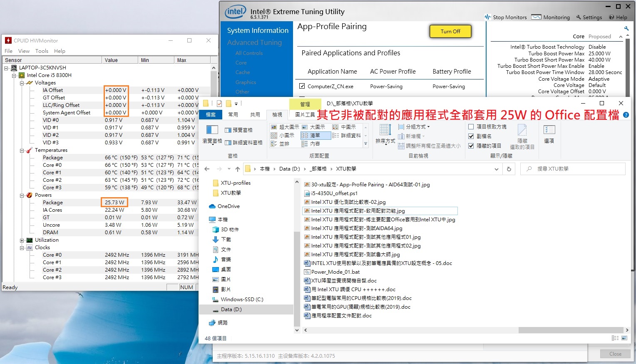The height and width of the screenshot is (364, 636).
Task: Choose the 內容 content layout
Action: point(311,144)
